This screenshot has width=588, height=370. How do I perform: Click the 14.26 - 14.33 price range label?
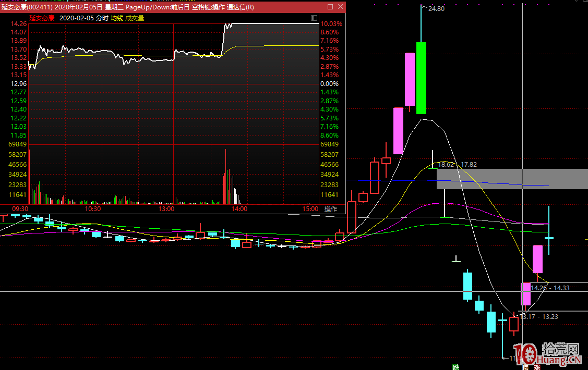click(550, 288)
